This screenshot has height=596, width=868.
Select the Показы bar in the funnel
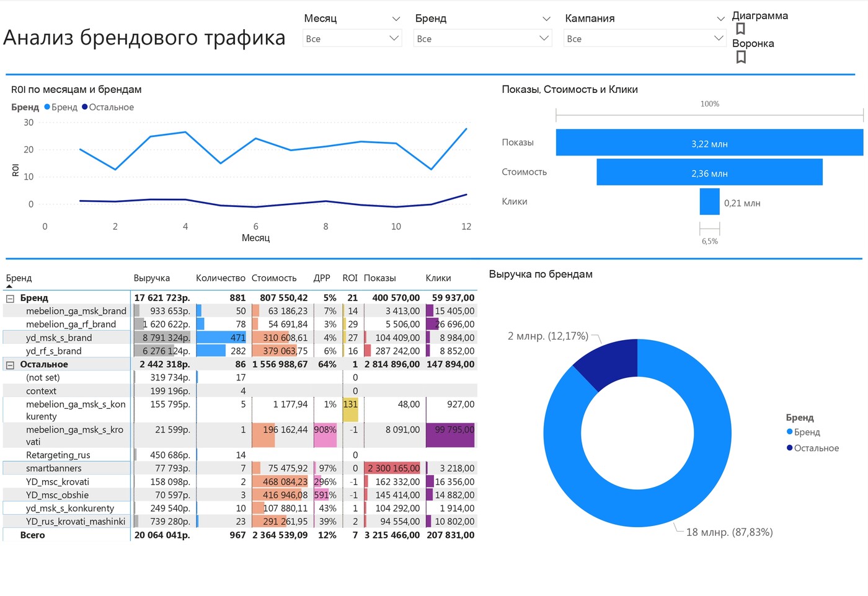click(709, 142)
